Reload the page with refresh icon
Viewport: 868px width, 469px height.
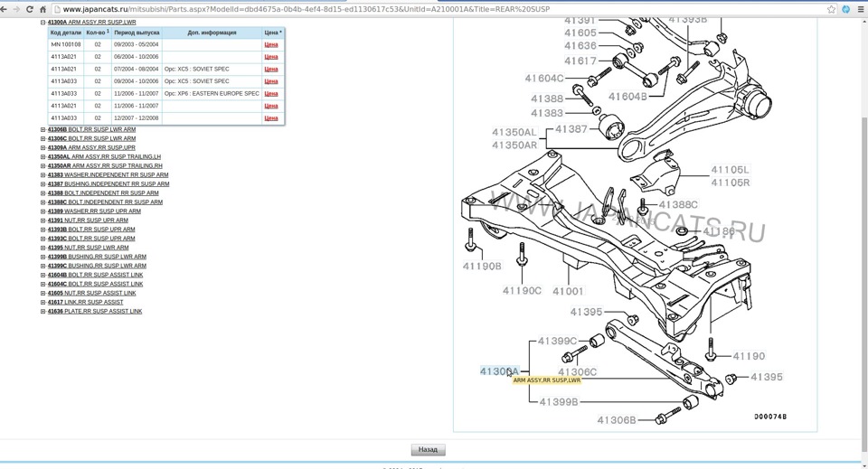pyautogui.click(x=29, y=9)
